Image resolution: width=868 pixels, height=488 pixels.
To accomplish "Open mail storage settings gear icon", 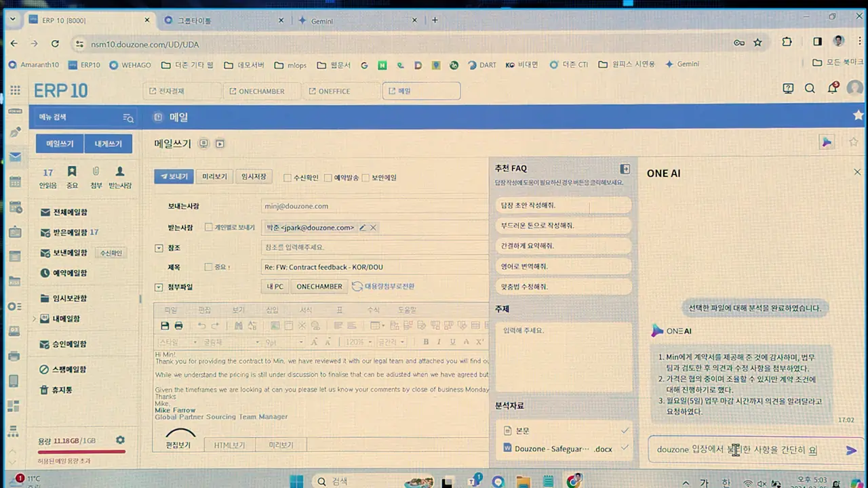I will (x=120, y=441).
